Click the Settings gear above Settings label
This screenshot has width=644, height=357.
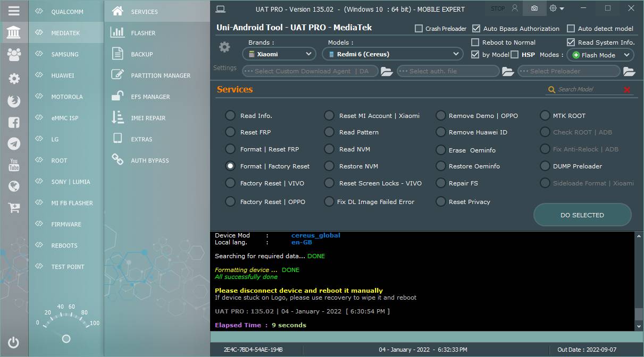(224, 47)
